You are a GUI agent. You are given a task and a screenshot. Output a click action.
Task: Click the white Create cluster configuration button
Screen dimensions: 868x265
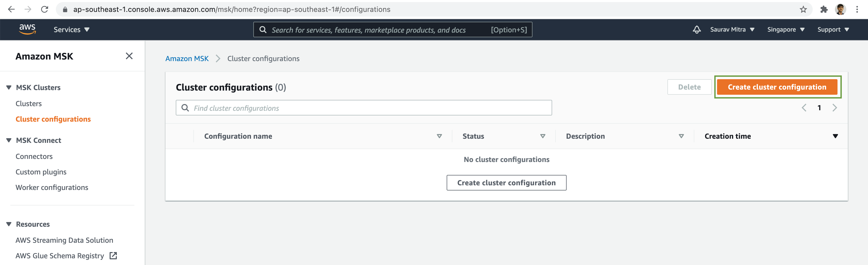[x=506, y=183]
